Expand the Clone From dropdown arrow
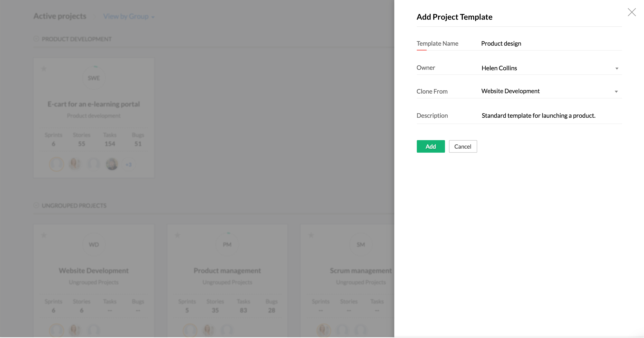This screenshot has height=338, width=644. (616, 92)
